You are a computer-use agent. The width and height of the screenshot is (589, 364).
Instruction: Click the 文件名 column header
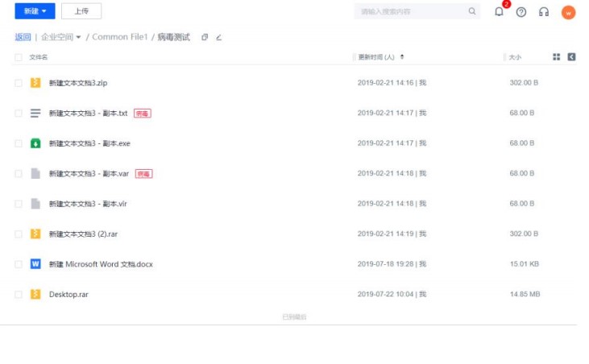pyautogui.click(x=39, y=57)
